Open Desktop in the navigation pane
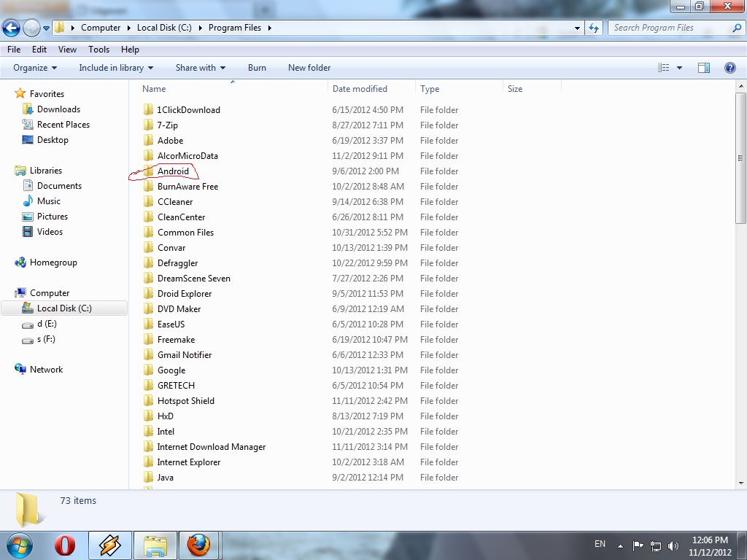This screenshot has height=560, width=747. pyautogui.click(x=53, y=139)
